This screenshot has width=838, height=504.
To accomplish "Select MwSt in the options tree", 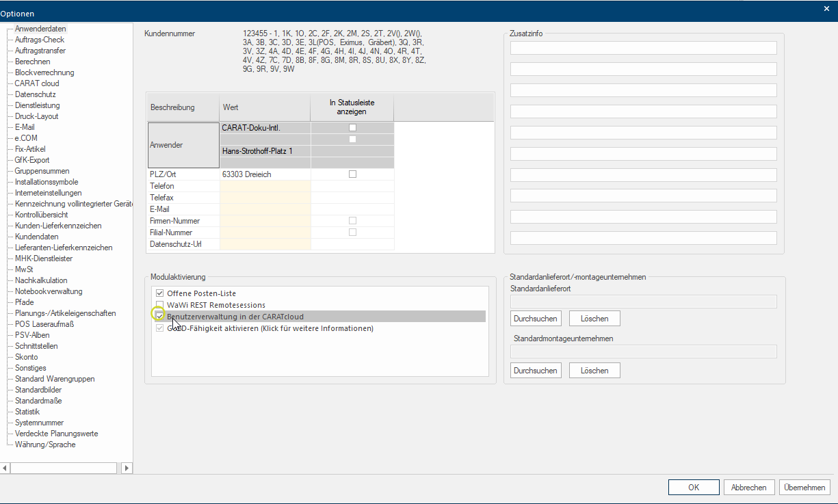I will point(24,269).
